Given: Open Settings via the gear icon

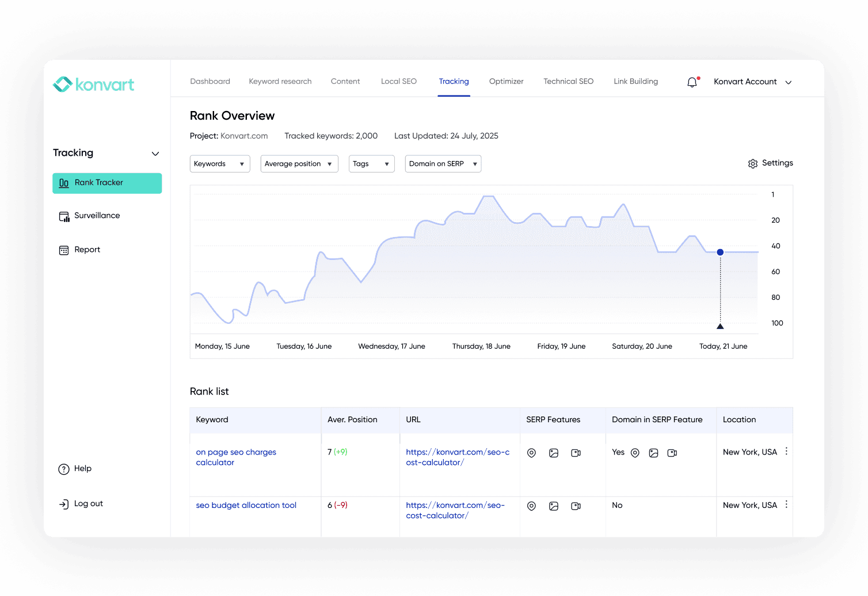Looking at the screenshot, I should (753, 164).
